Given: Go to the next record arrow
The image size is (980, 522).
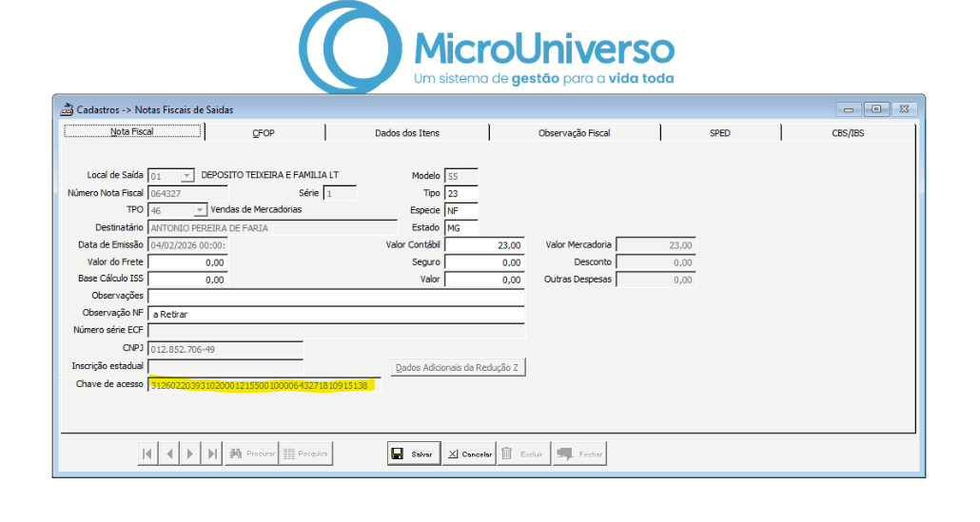Looking at the screenshot, I should tap(191, 454).
